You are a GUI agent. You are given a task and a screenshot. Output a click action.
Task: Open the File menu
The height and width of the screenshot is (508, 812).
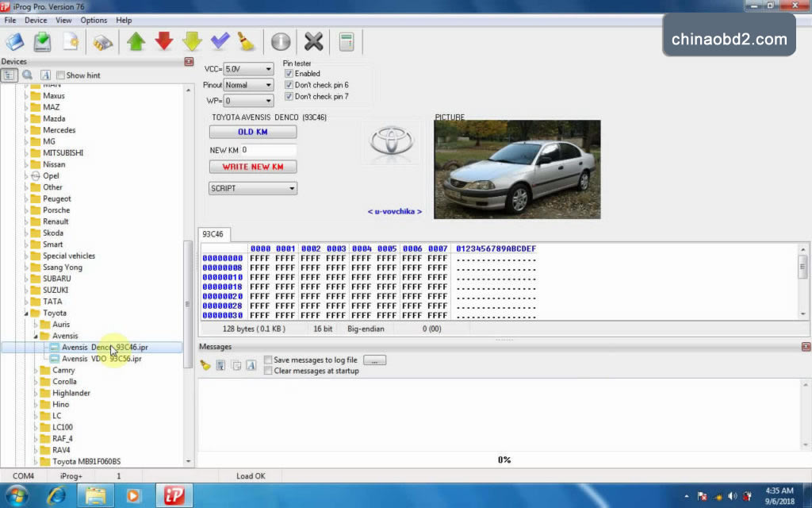tap(10, 20)
